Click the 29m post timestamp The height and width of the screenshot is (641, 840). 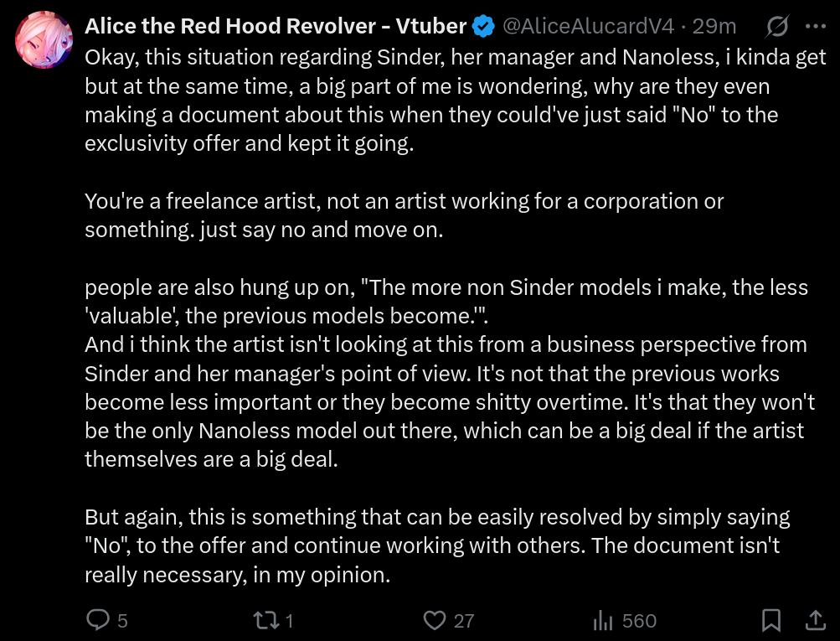[714, 26]
